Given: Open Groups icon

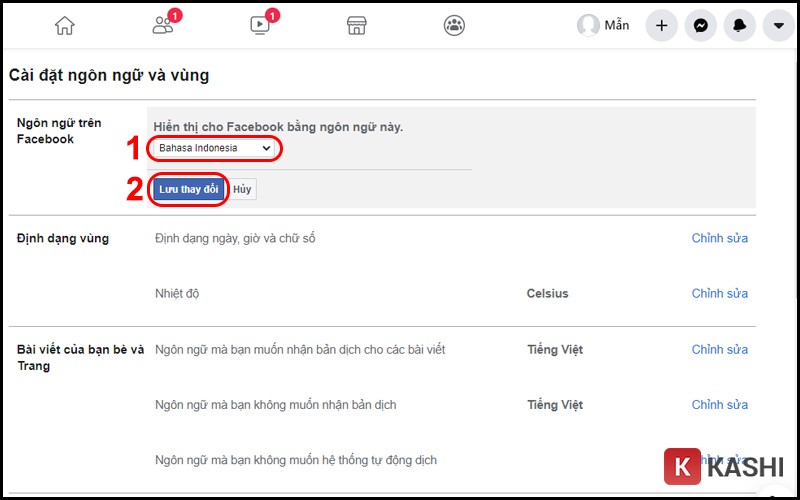Looking at the screenshot, I should (454, 25).
